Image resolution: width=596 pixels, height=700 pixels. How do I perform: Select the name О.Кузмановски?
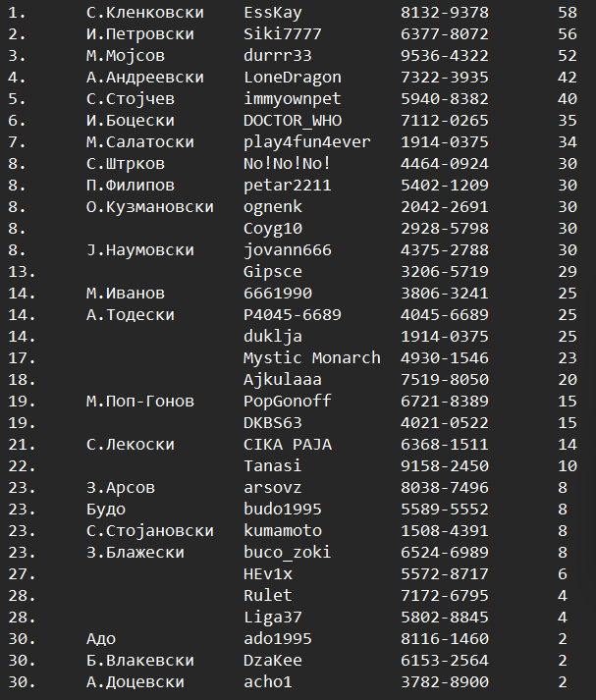(x=149, y=207)
